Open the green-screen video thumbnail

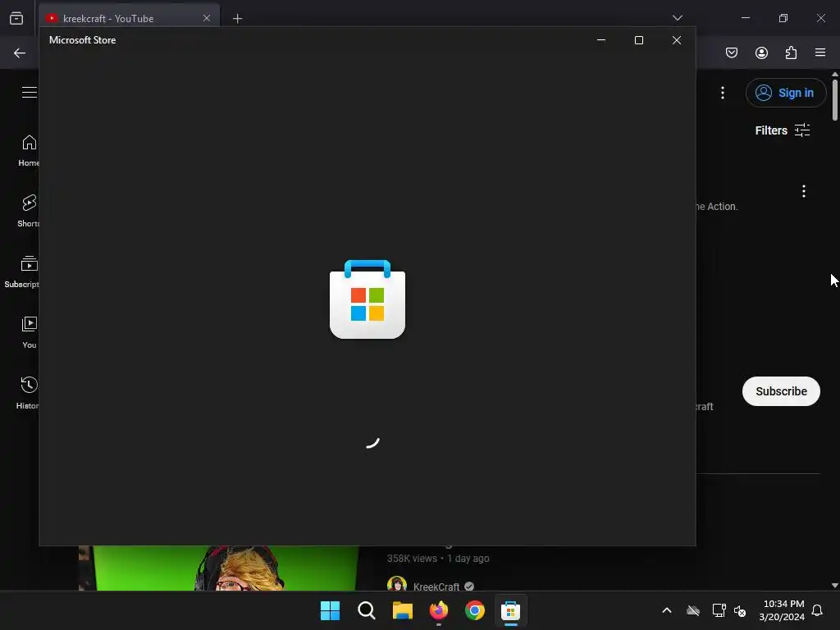218,568
